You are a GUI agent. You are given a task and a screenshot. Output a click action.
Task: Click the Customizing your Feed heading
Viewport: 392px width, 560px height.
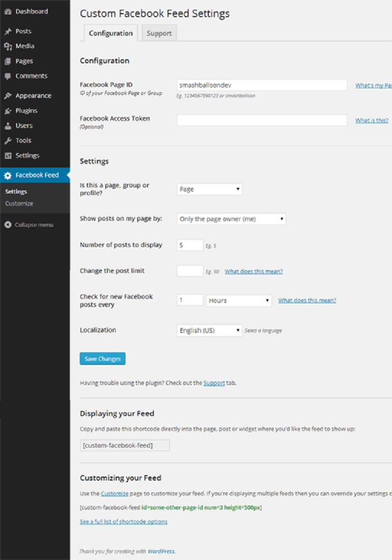point(121,478)
